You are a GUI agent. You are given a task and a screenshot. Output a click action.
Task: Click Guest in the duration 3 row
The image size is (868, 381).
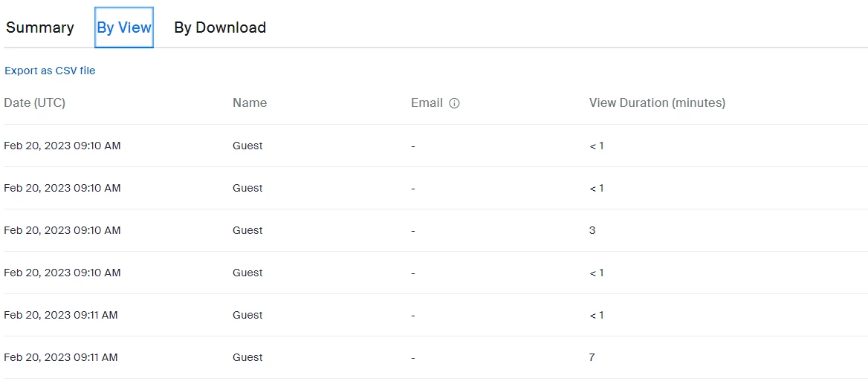click(247, 230)
